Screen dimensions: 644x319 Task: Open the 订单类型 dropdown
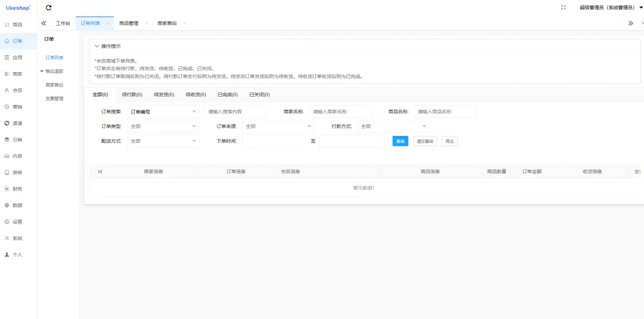click(163, 126)
